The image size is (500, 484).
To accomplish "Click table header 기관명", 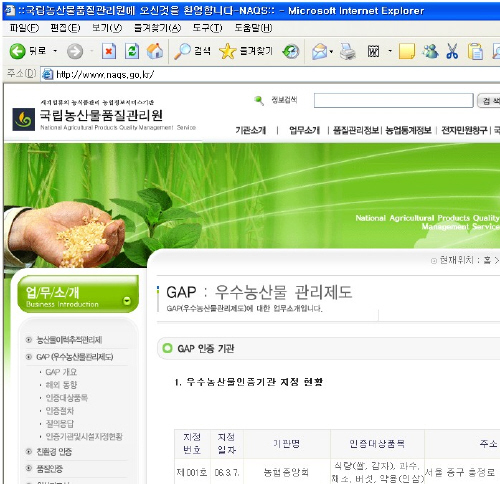I will (286, 444).
